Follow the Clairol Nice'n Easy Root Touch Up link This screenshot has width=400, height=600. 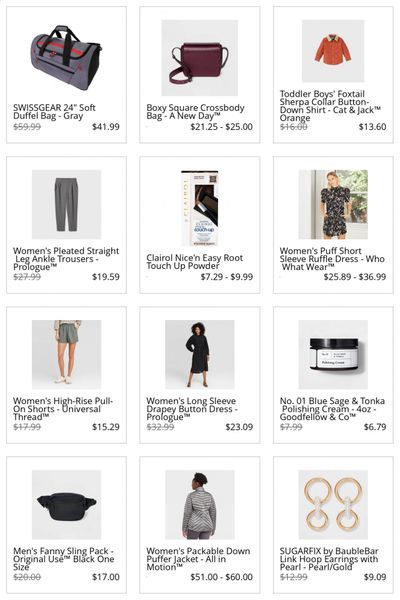[x=194, y=262]
